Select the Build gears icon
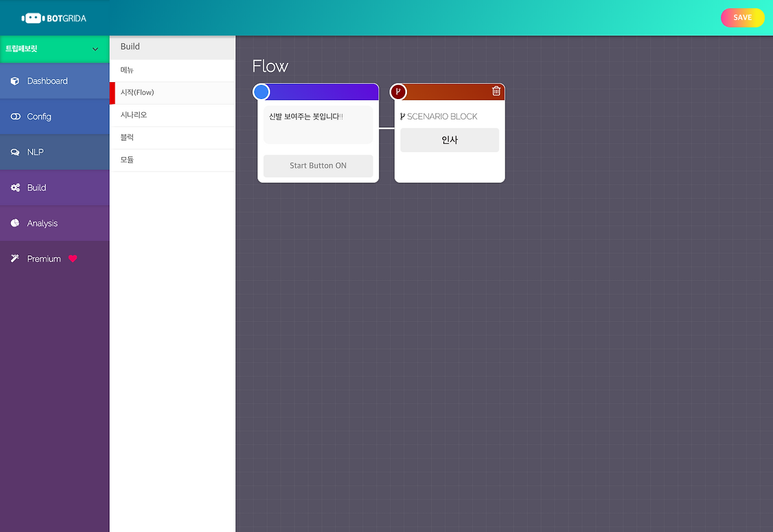Image resolution: width=773 pixels, height=532 pixels. tap(13, 187)
